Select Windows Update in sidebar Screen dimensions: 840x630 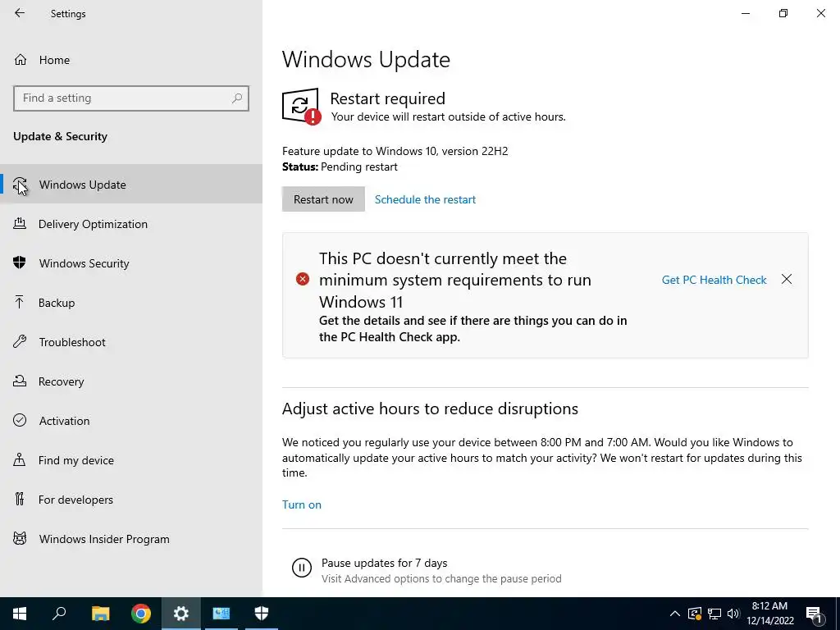(x=131, y=185)
